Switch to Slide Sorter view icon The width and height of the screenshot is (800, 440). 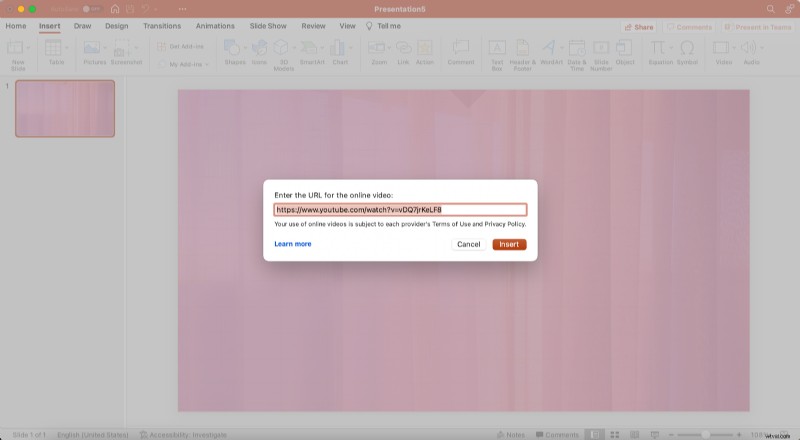pos(615,435)
